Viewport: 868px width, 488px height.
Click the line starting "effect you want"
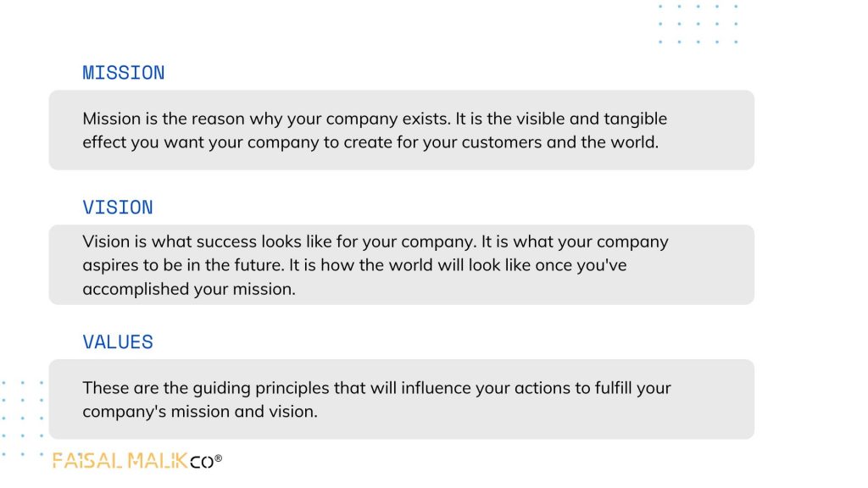(370, 142)
